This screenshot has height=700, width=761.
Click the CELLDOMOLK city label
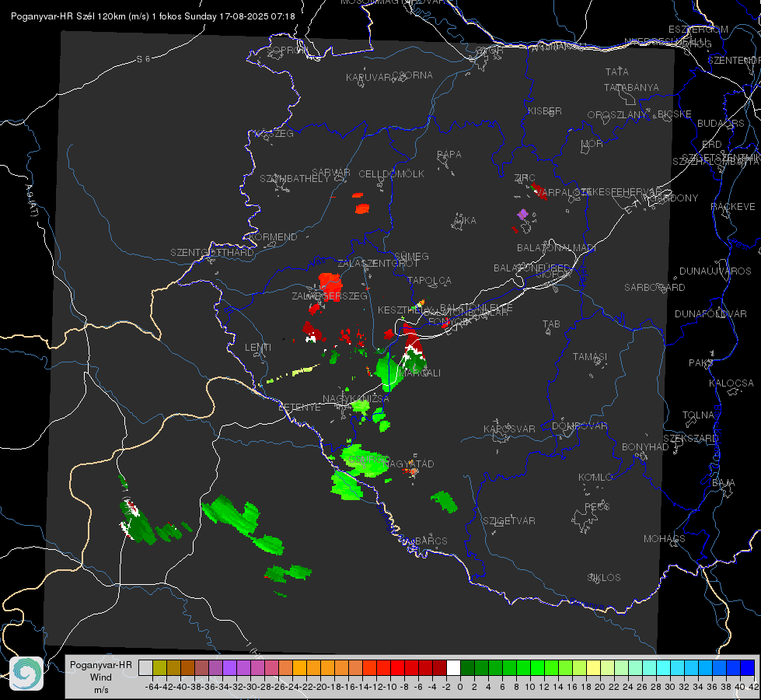coord(392,174)
